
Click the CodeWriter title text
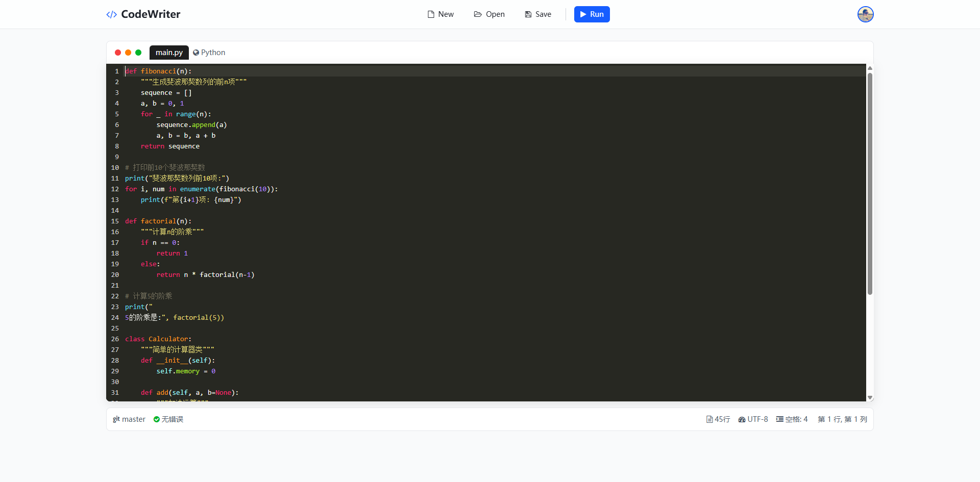[151, 14]
